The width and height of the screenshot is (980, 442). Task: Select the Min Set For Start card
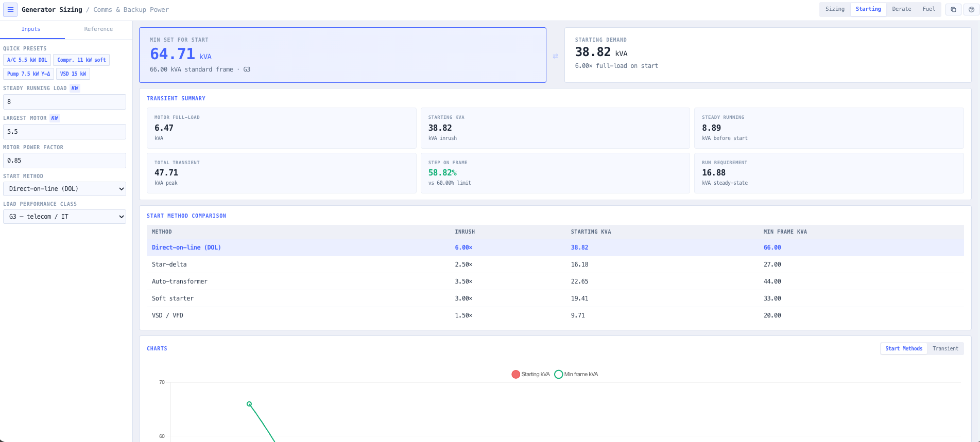342,55
